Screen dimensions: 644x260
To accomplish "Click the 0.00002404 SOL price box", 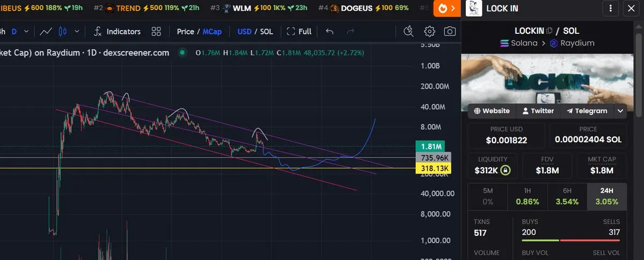I will pyautogui.click(x=588, y=135).
